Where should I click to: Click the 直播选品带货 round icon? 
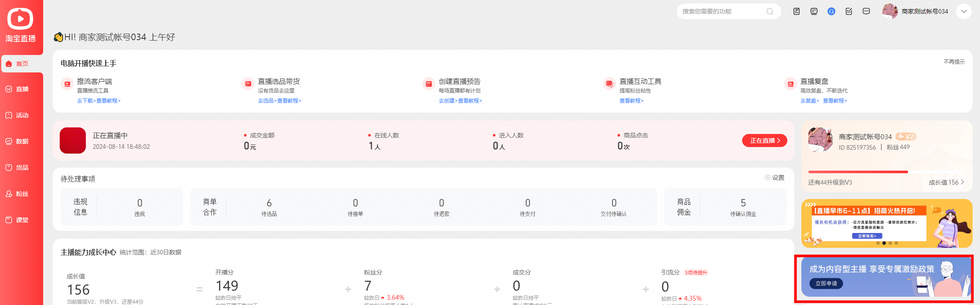pos(248,84)
